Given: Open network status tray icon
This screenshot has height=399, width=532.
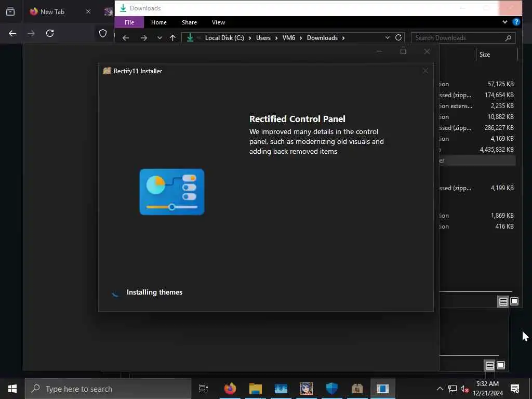Looking at the screenshot, I should point(453,389).
